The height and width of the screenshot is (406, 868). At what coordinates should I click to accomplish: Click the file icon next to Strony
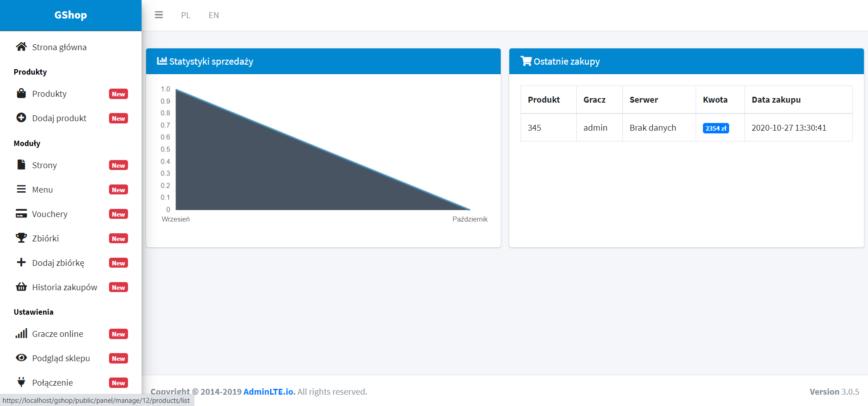tap(21, 165)
